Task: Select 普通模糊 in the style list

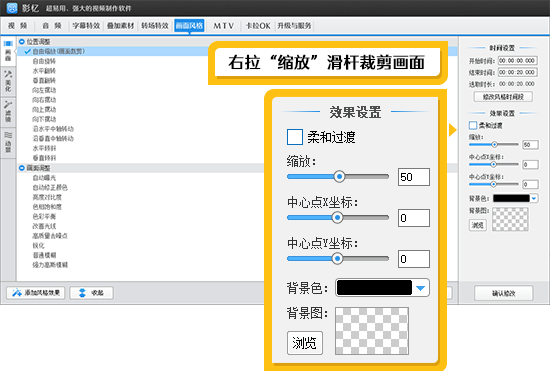Action: click(x=44, y=255)
